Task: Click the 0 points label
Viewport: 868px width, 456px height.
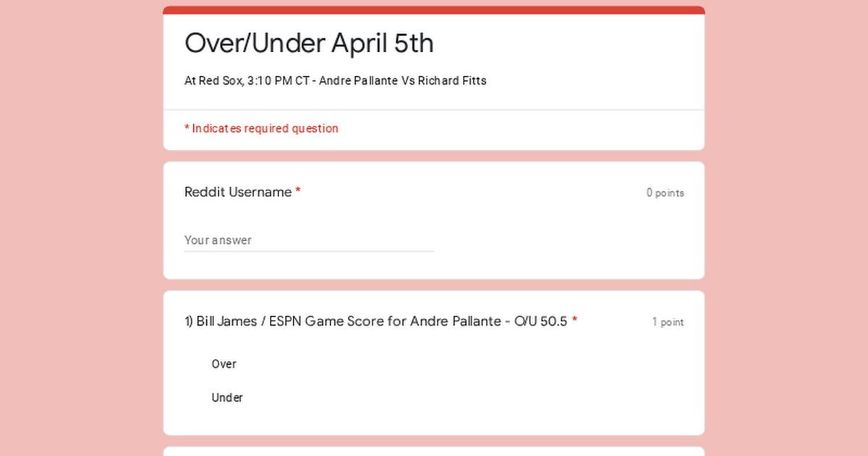Action: (665, 193)
